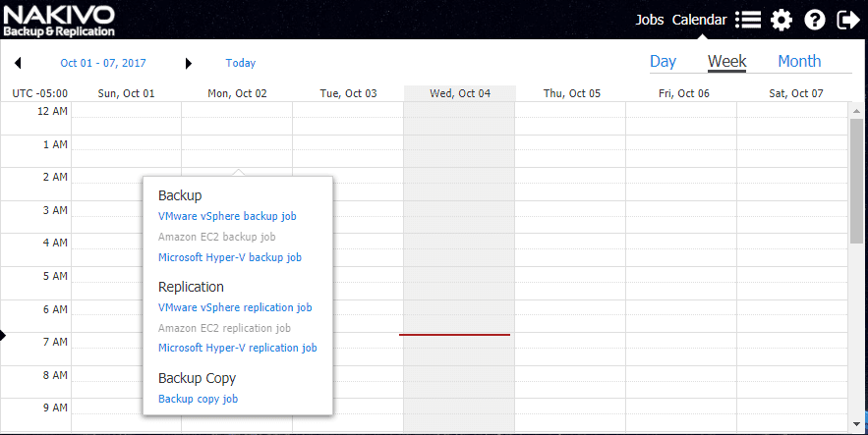Open settings gear icon
The image size is (868, 435).
(x=781, y=21)
